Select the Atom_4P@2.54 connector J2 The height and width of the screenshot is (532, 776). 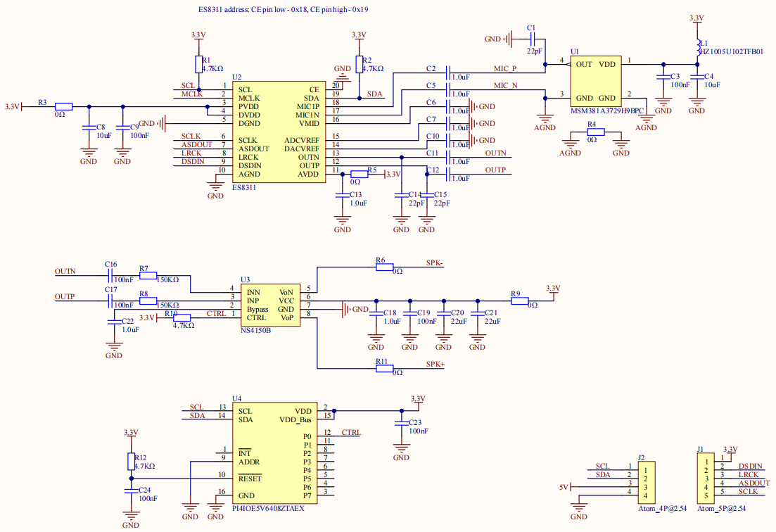pos(646,479)
